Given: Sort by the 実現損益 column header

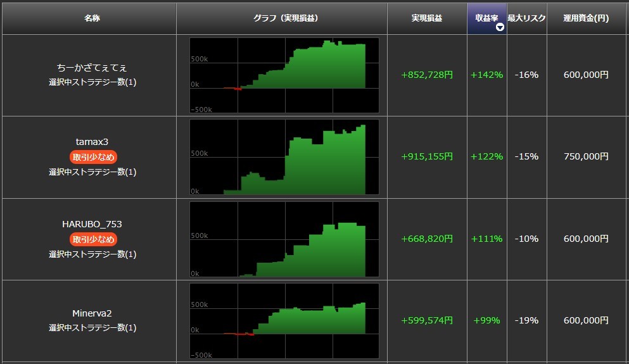Looking at the screenshot, I should click(x=427, y=18).
